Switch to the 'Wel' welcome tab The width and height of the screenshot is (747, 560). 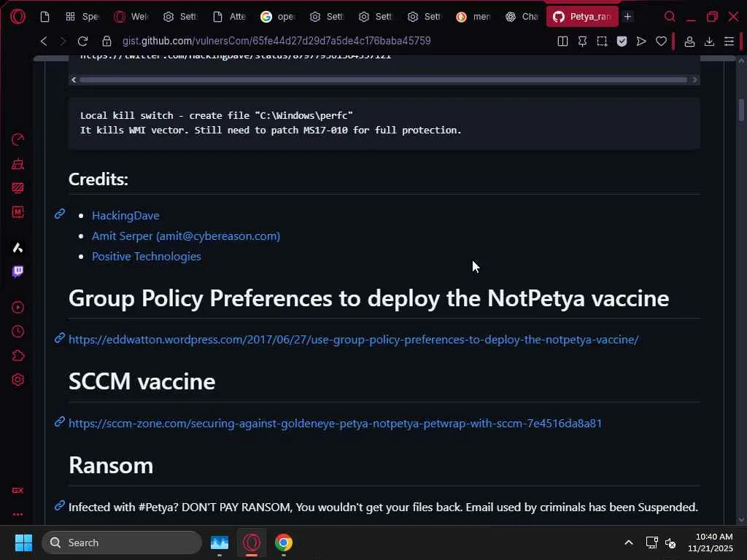point(131,17)
